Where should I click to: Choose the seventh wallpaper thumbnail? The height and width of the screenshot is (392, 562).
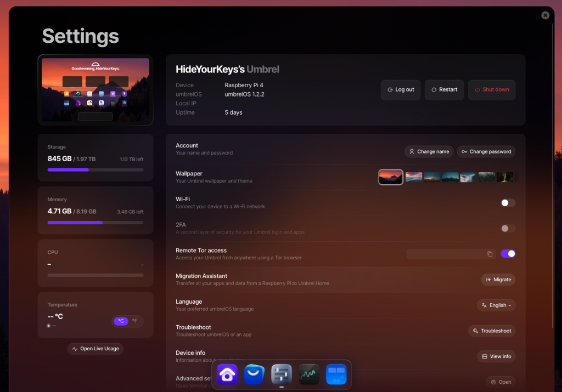(x=505, y=177)
